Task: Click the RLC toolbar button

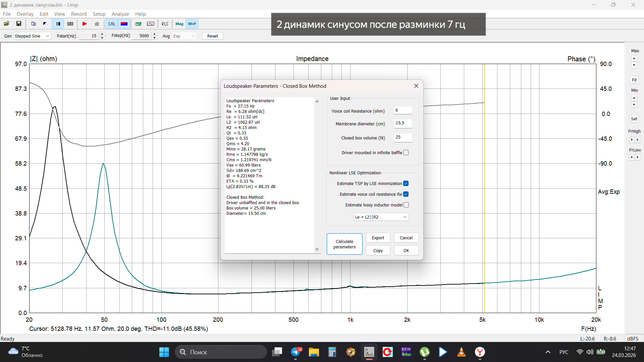Action: click(165, 24)
